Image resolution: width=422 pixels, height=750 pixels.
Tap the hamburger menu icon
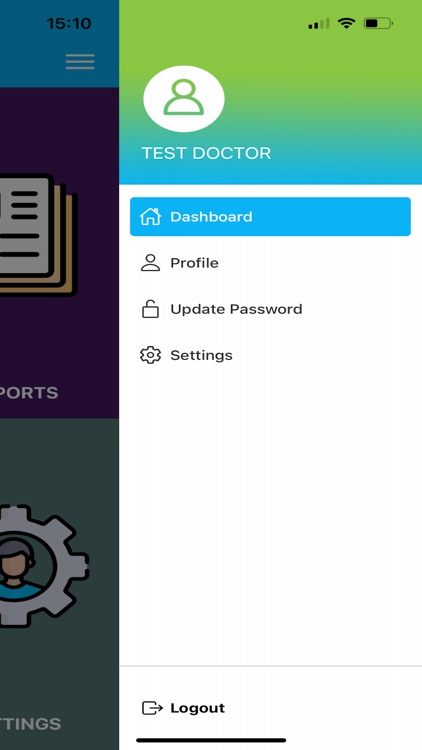(x=80, y=62)
